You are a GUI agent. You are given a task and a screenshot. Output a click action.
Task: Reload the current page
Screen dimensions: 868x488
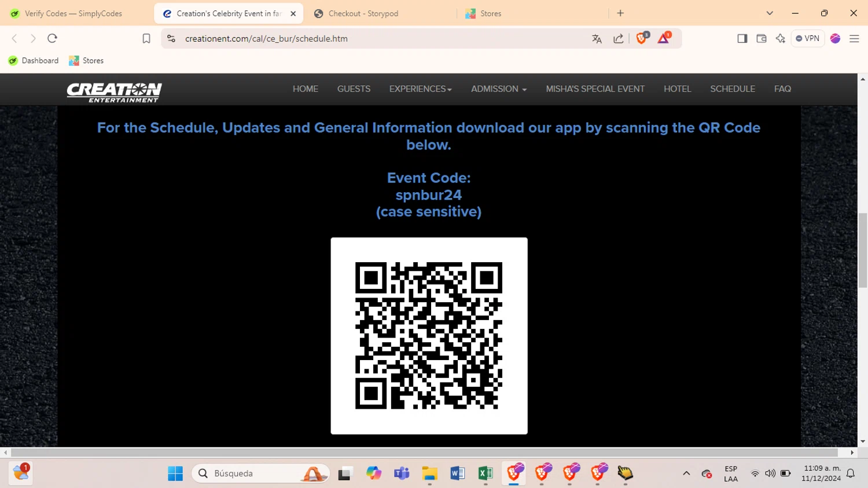52,38
